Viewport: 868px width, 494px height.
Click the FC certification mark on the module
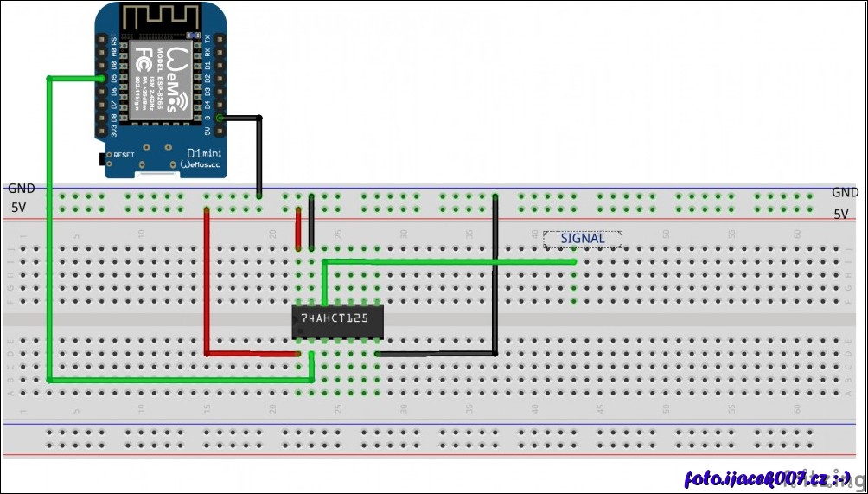144,59
